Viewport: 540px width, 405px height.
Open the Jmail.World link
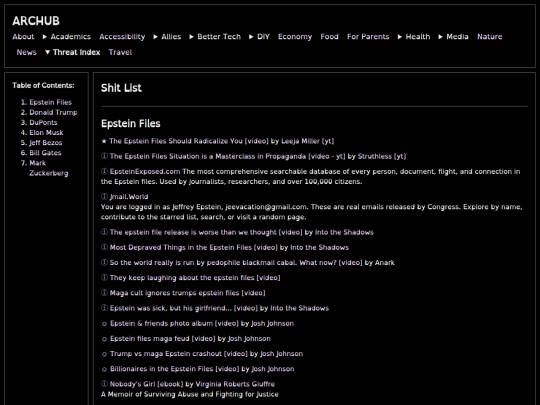coord(129,197)
